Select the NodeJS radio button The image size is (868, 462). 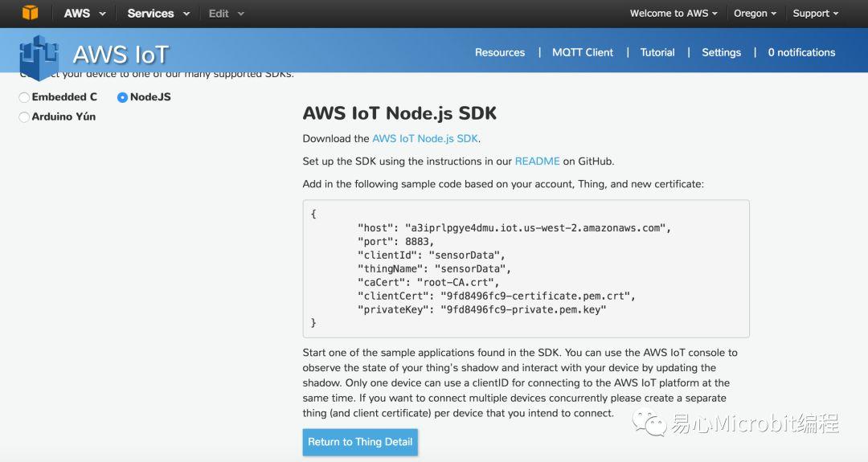122,97
